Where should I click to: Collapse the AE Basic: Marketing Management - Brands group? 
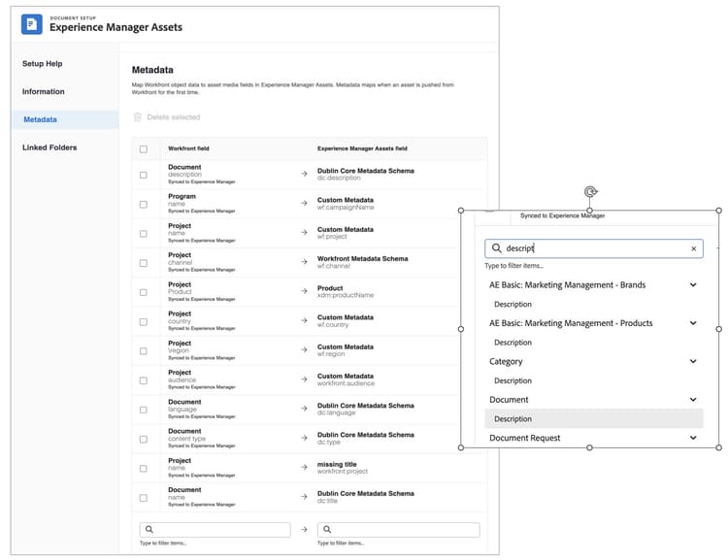coord(693,285)
